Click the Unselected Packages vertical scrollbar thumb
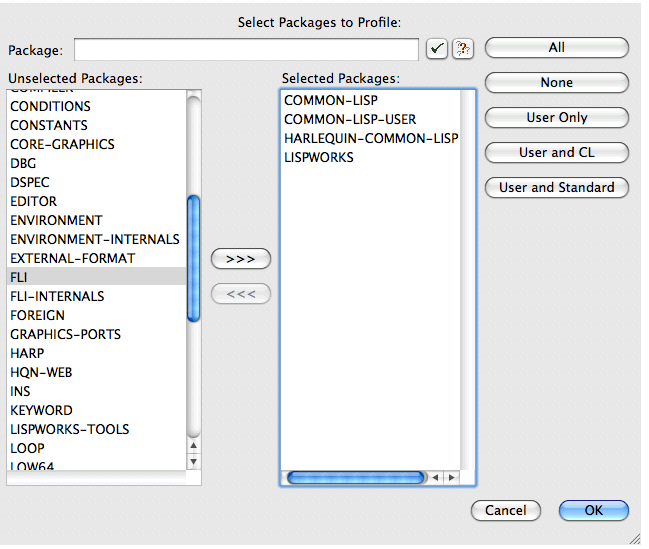 click(194, 258)
